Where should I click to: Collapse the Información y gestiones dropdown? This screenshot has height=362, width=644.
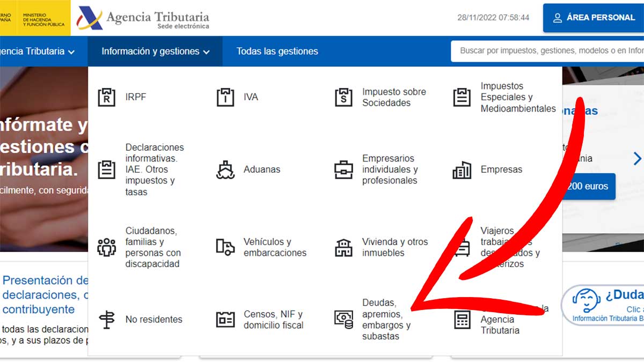coord(155,51)
